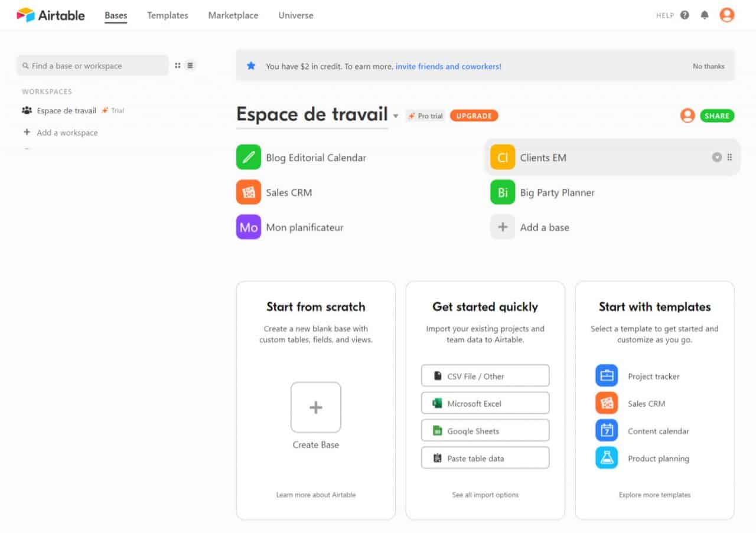Open the Blog Editorial Calendar base
The width and height of the screenshot is (756, 533).
(317, 158)
